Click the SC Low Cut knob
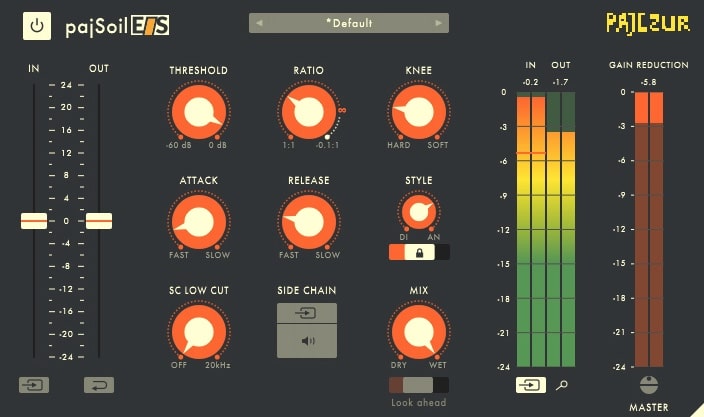 click(198, 333)
